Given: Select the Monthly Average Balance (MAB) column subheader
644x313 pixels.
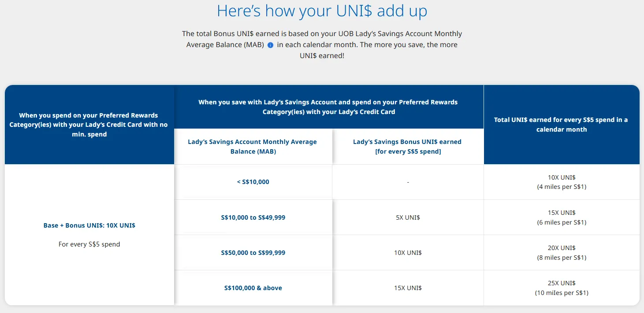Looking at the screenshot, I should tap(253, 147).
